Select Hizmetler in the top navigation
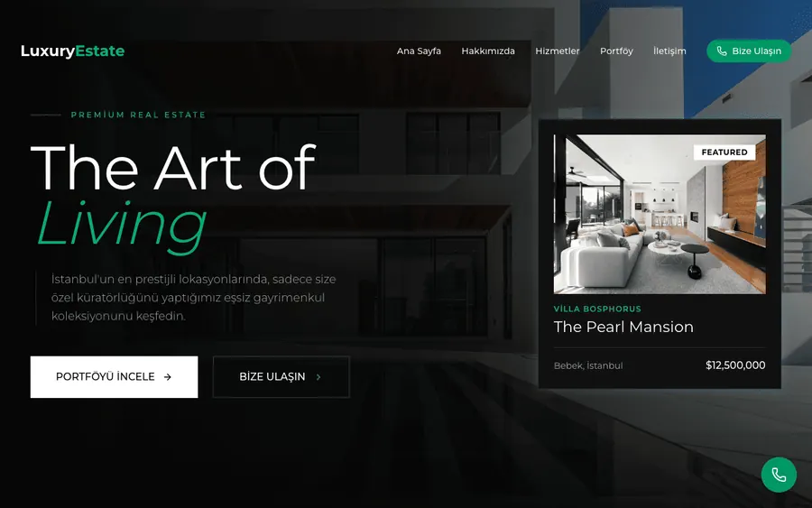The width and height of the screenshot is (812, 508). tap(558, 51)
